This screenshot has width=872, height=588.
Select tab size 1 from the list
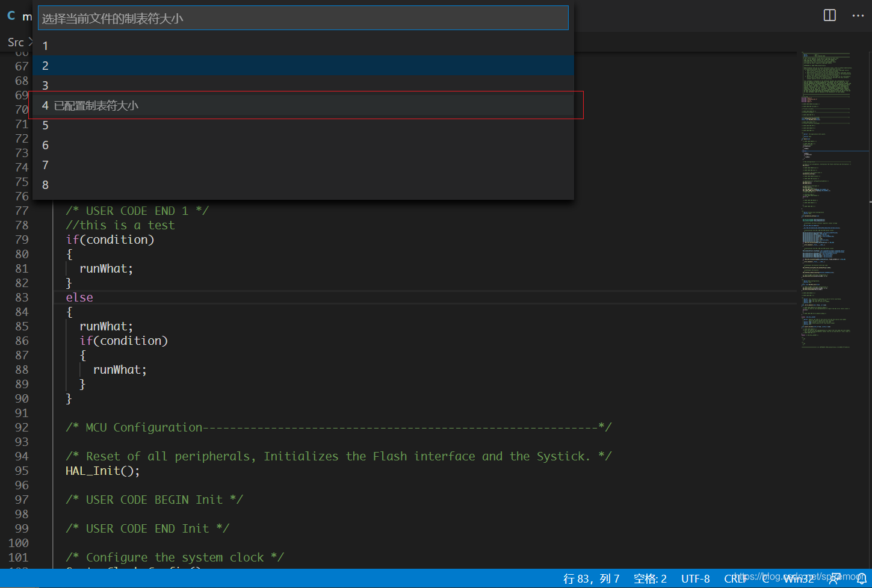click(303, 46)
